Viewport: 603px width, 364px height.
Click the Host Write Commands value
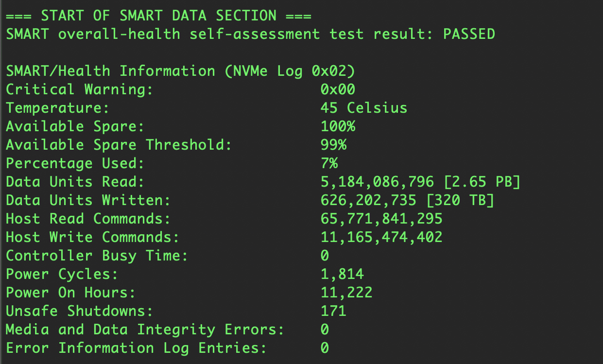pos(381,237)
